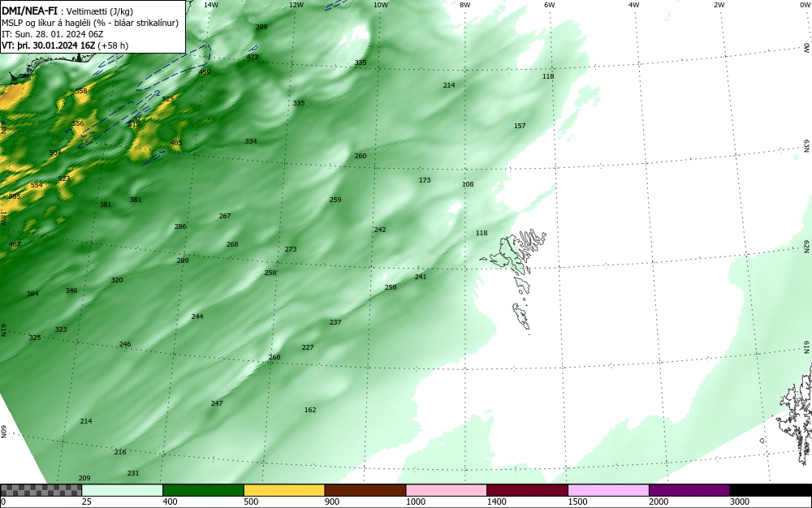Click the legend tick label 900
812x508 pixels.
[332, 502]
